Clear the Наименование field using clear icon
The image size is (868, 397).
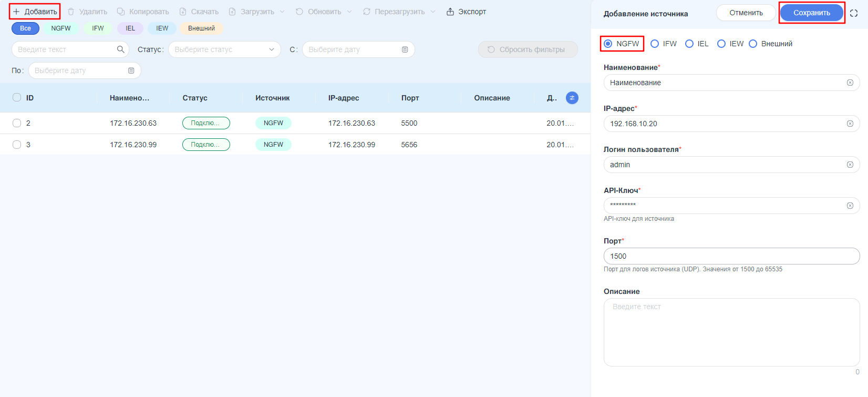(x=850, y=83)
